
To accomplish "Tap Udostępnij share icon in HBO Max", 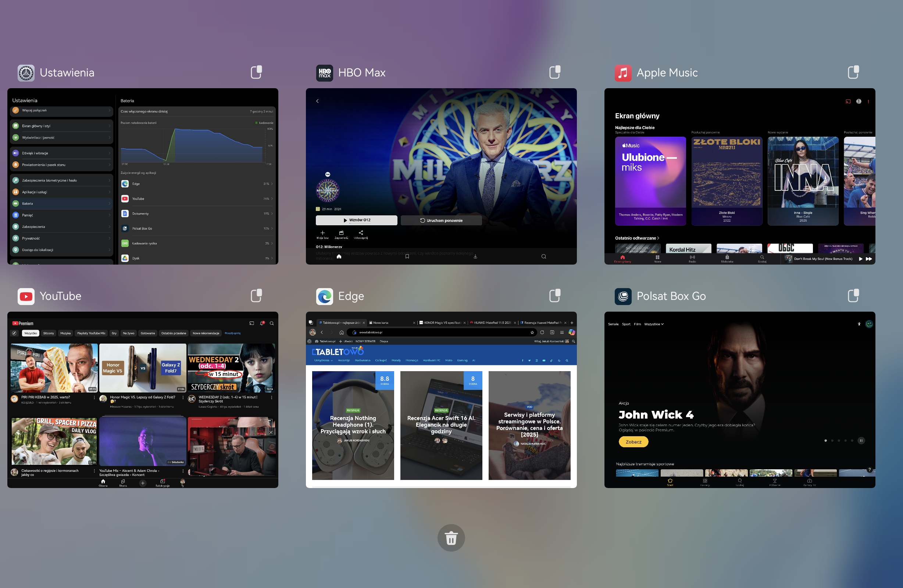I will tap(361, 233).
